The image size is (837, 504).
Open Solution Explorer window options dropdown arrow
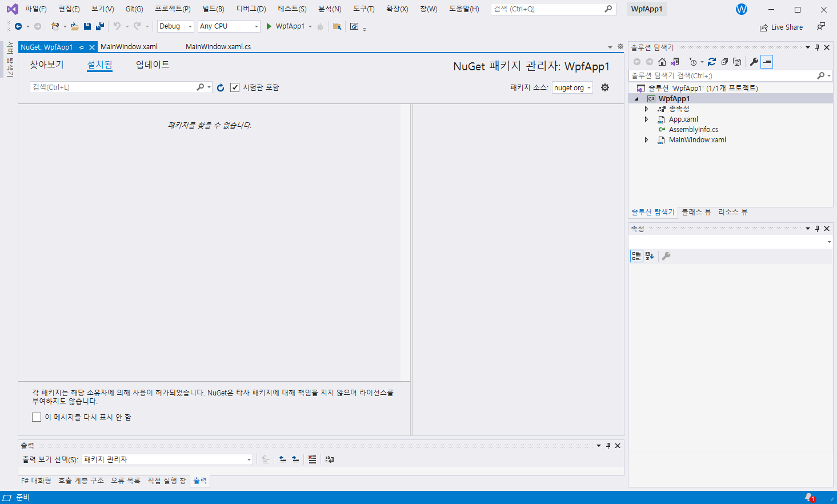coord(808,47)
